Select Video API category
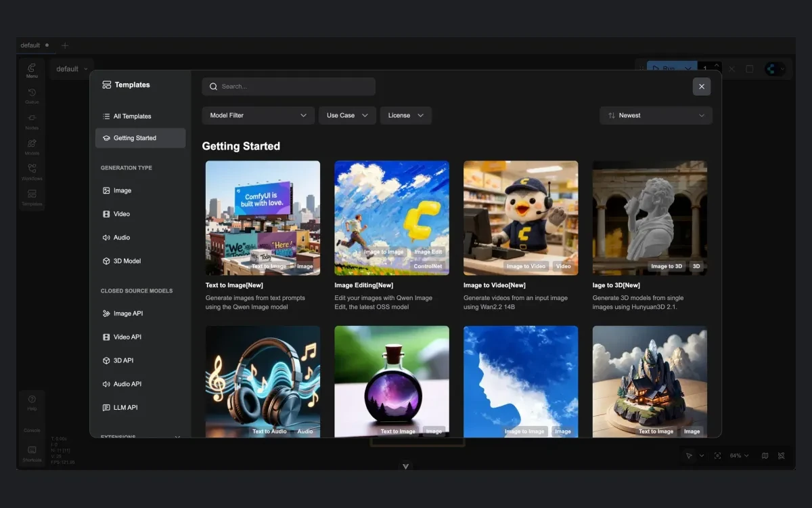The width and height of the screenshot is (812, 508). point(140,337)
